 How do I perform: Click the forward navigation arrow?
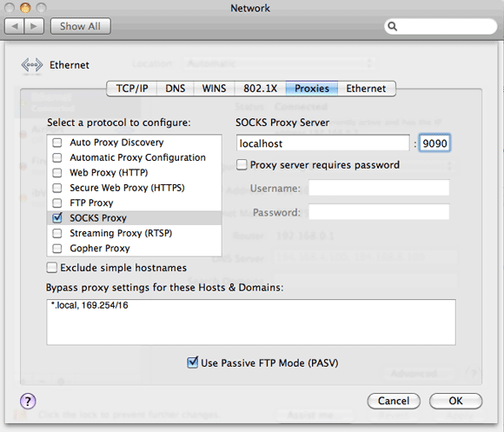34,26
